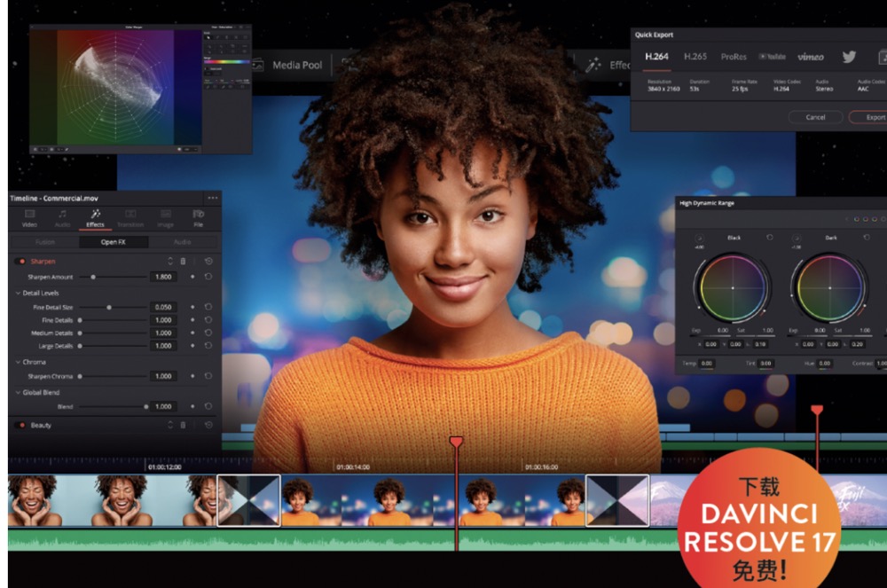Switch to the Open FX tab
This screenshot has width=887, height=588.
113,241
